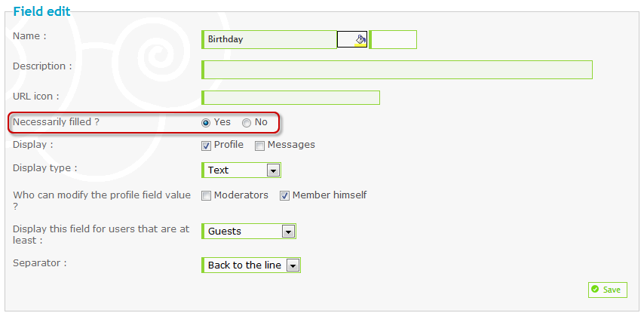Click the color value field beside the paint bucket
644x316 pixels.
393,39
